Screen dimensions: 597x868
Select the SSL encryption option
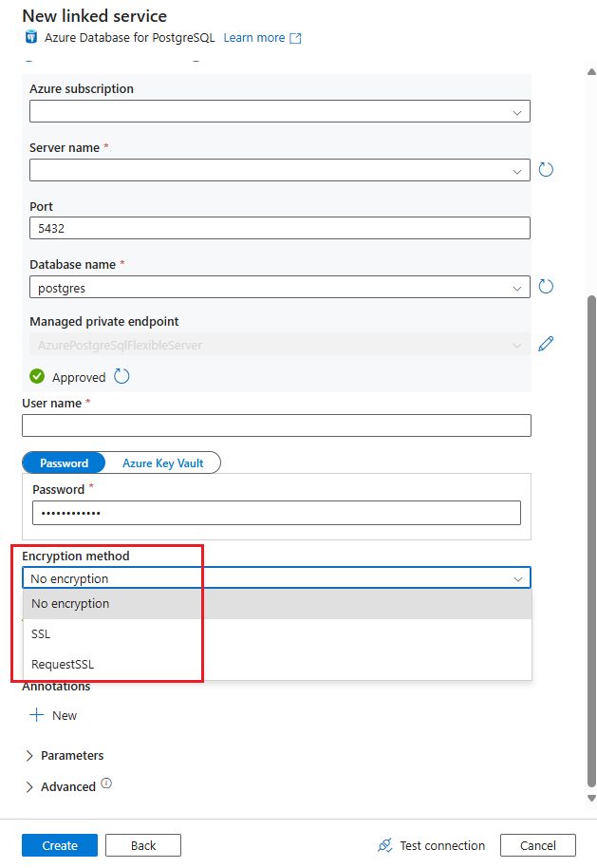tap(277, 633)
